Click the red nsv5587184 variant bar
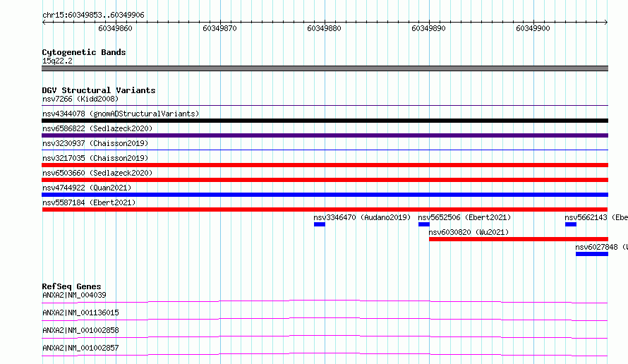 (x=325, y=210)
